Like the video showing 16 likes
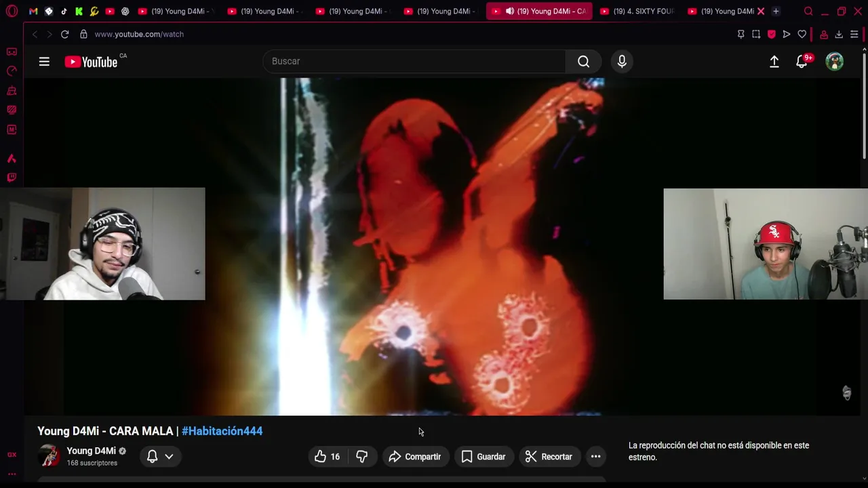The image size is (868, 488). [328, 457]
